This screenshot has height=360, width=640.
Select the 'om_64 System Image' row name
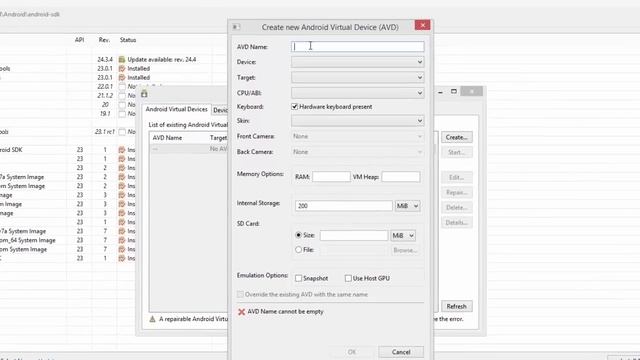[28, 240]
